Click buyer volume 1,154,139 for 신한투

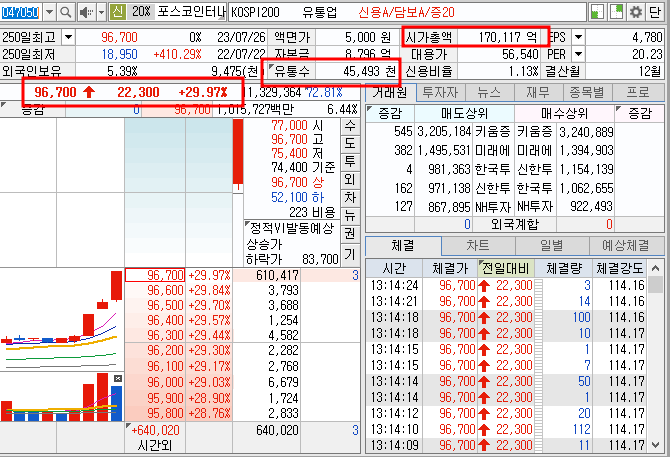point(586,169)
